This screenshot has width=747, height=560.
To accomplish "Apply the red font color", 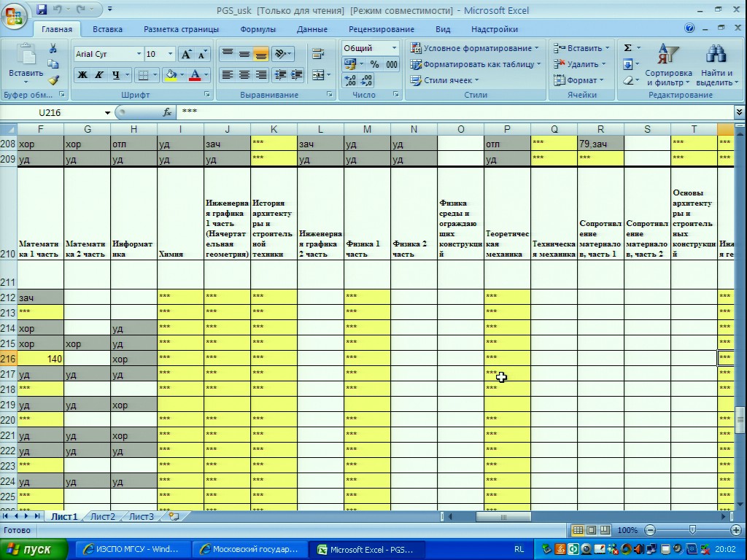I will pyautogui.click(x=195, y=75).
